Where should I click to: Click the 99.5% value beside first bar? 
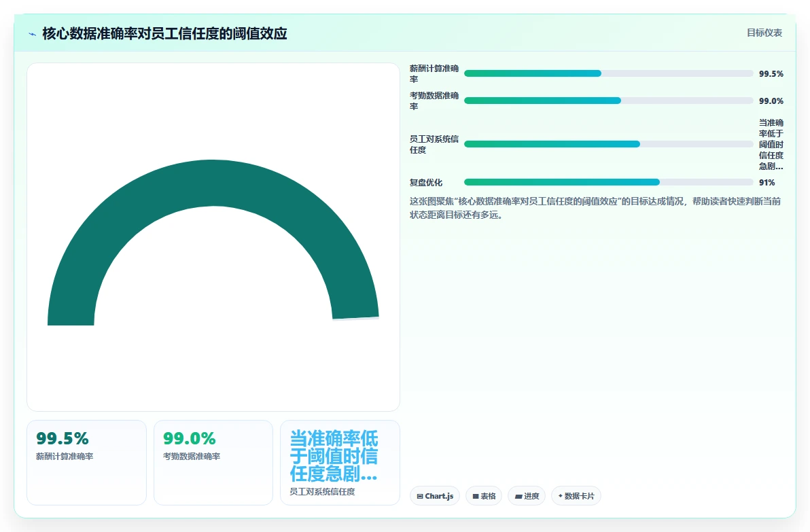[x=771, y=74]
